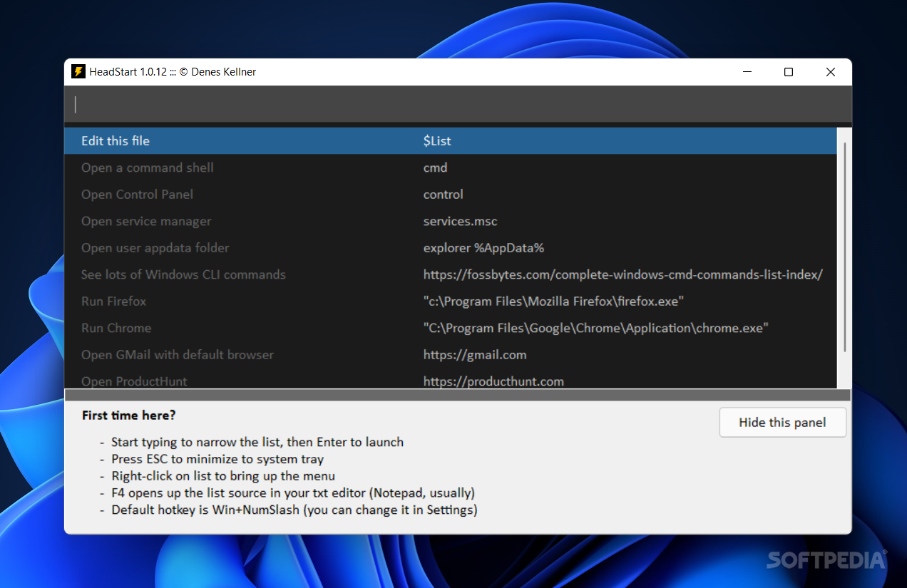The width and height of the screenshot is (907, 588).
Task: Click the list's vertical scrollbar thumb
Action: (844, 247)
